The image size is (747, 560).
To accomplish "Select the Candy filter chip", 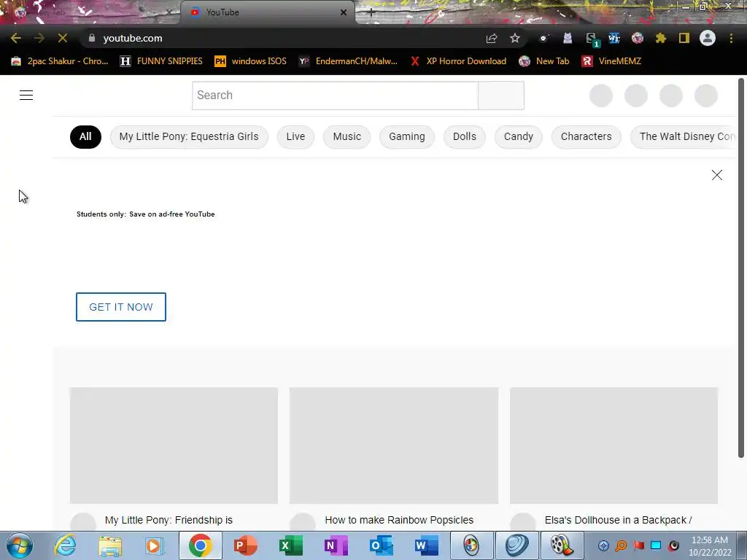I will 519,136.
